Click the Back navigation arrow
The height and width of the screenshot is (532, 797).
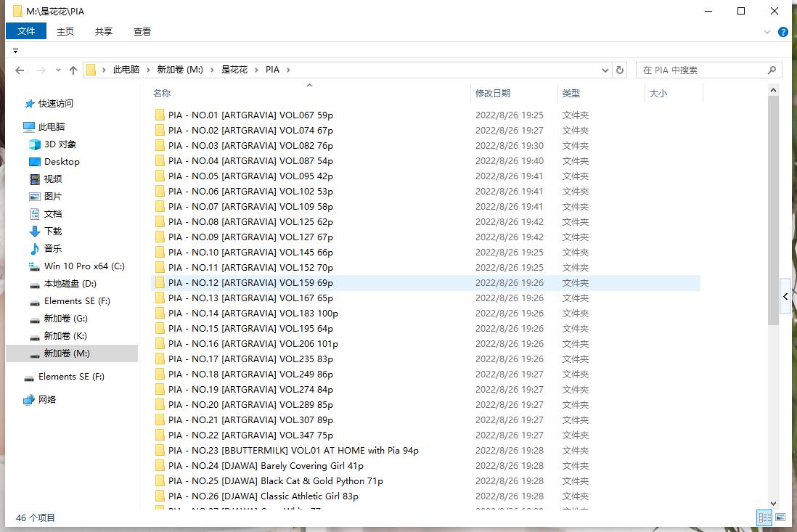click(20, 70)
